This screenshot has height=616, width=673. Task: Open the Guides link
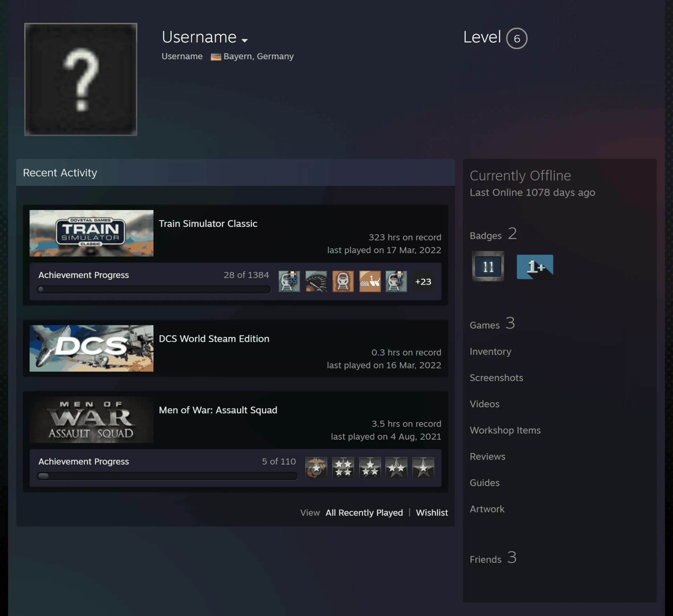pos(484,483)
